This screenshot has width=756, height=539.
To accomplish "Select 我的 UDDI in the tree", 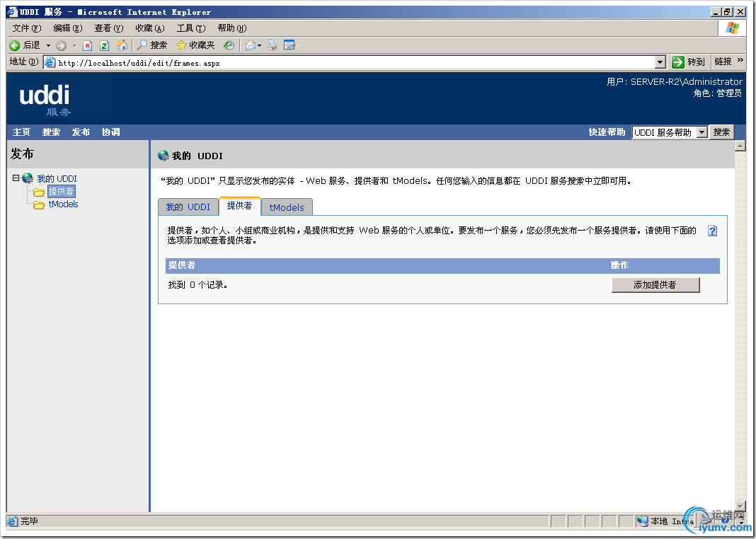I will (57, 179).
